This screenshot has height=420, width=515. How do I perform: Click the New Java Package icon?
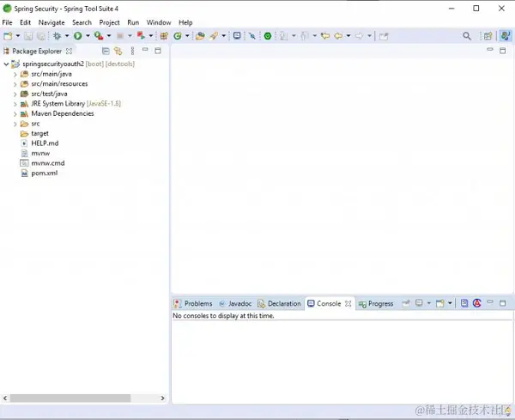164,36
